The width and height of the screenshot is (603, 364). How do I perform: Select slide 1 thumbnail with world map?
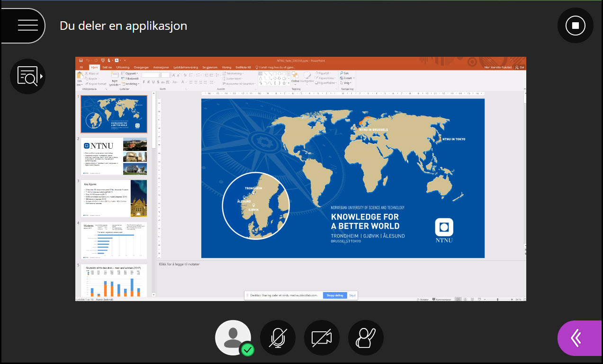114,114
